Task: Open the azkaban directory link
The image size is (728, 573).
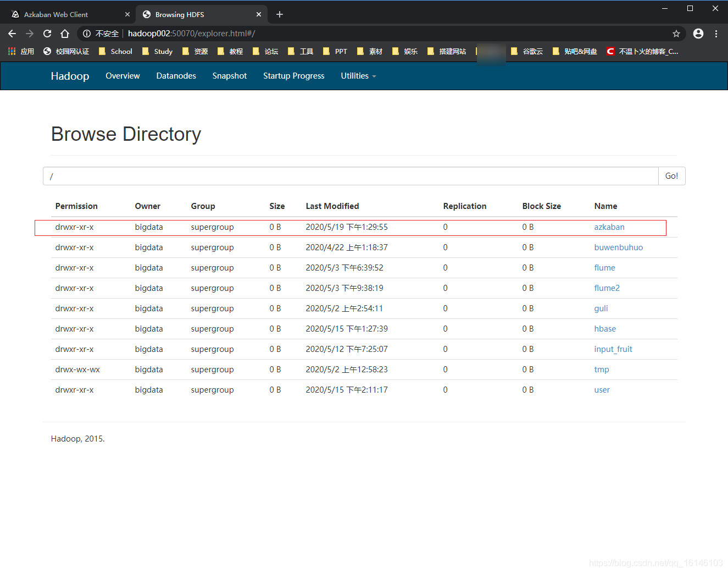Action: coord(609,227)
